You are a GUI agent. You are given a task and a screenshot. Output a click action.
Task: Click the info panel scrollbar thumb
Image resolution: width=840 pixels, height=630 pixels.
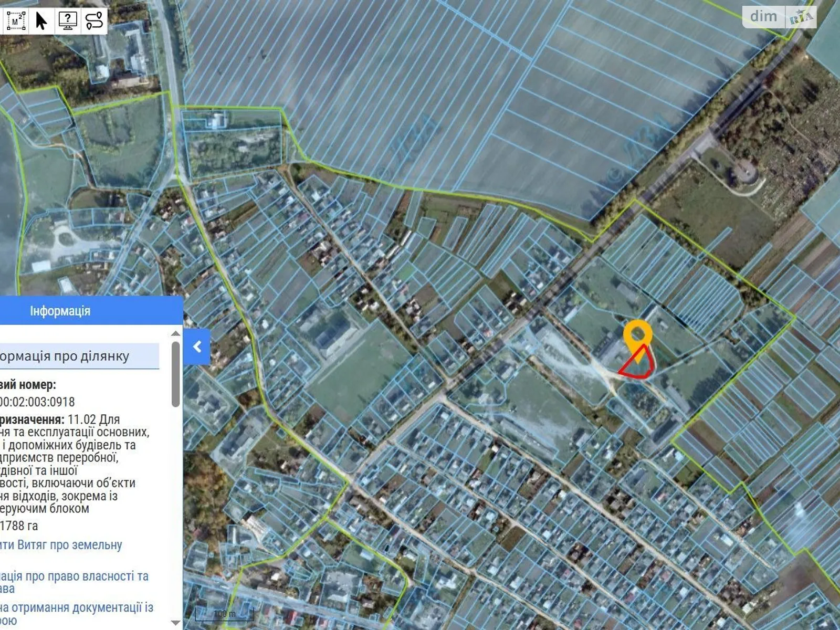[175, 374]
